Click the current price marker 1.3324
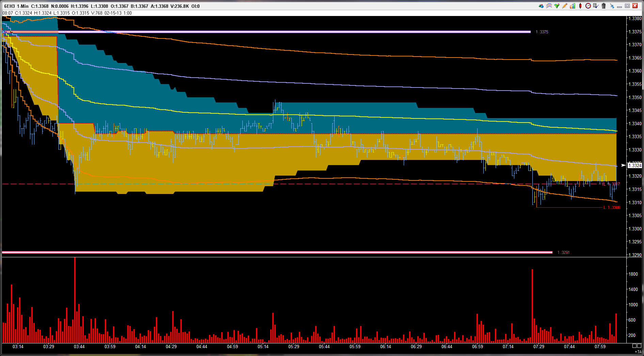 [634, 165]
